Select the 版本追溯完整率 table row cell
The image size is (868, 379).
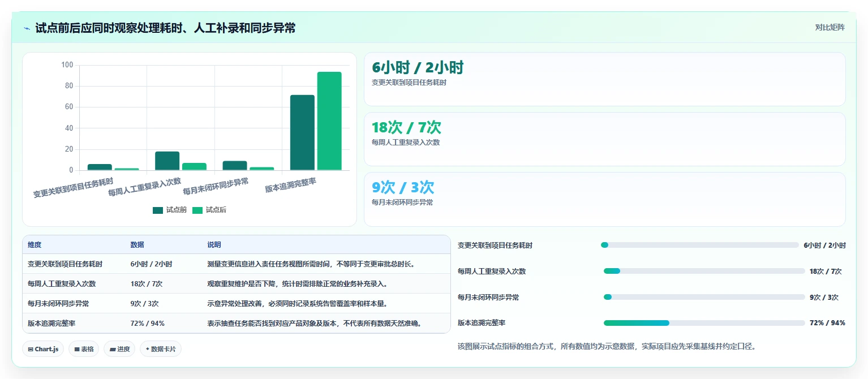click(51, 324)
